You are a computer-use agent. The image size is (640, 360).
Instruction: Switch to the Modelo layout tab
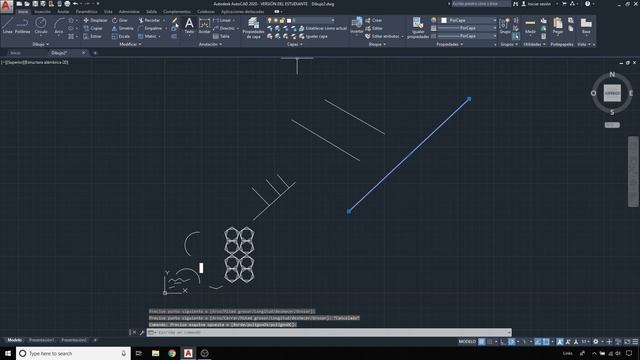pyautogui.click(x=15, y=340)
